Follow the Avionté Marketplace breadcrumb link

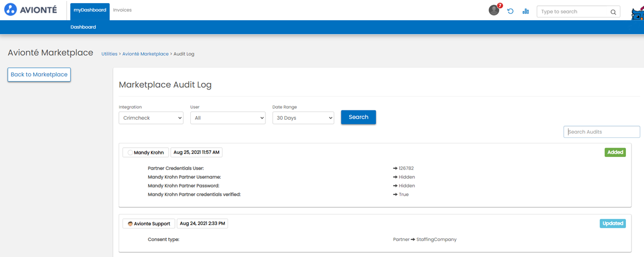(145, 54)
